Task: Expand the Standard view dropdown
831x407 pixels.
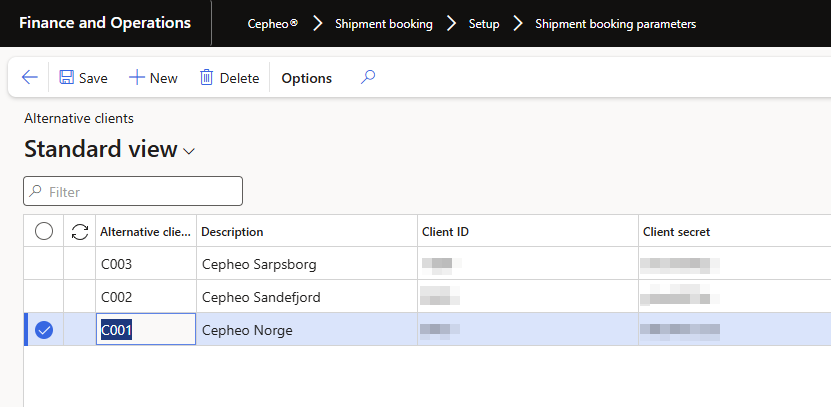Action: 189,151
